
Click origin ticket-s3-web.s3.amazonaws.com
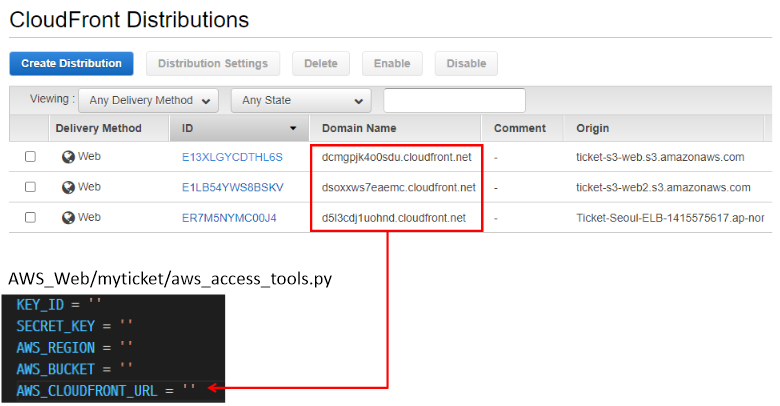click(x=660, y=157)
